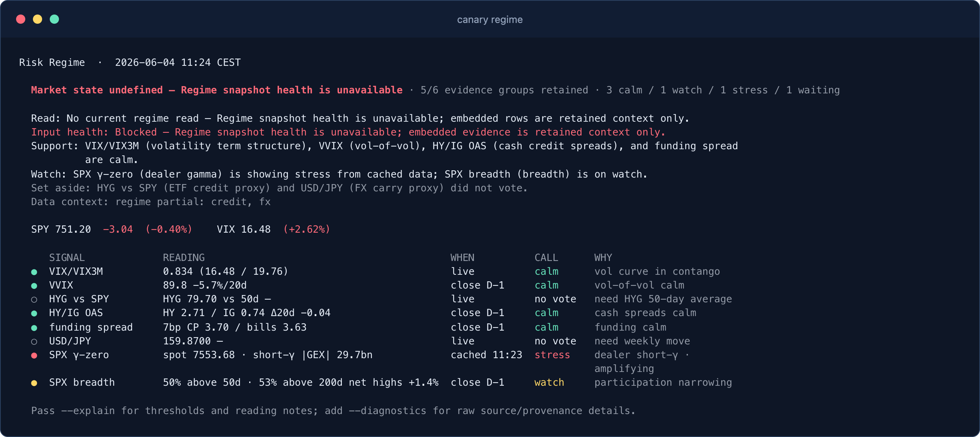Click the 'HY/IG OAS' signal name
Viewport: 980px width, 437px height.
(x=76, y=313)
